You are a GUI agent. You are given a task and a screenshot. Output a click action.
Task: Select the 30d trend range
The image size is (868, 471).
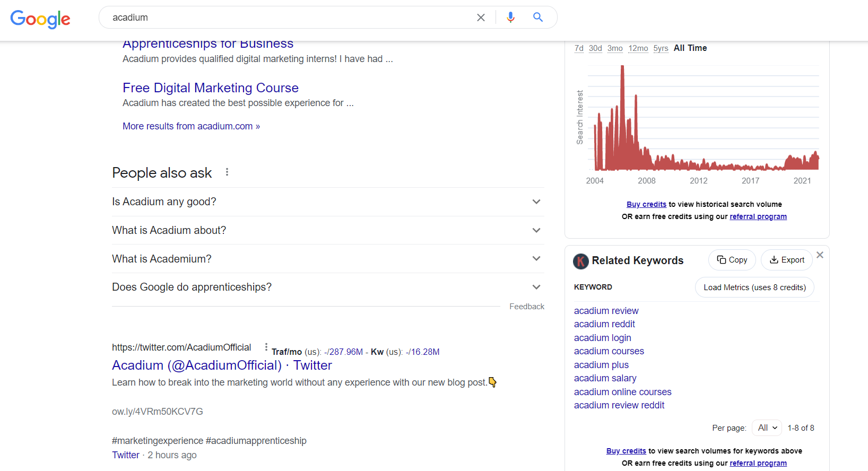point(595,48)
